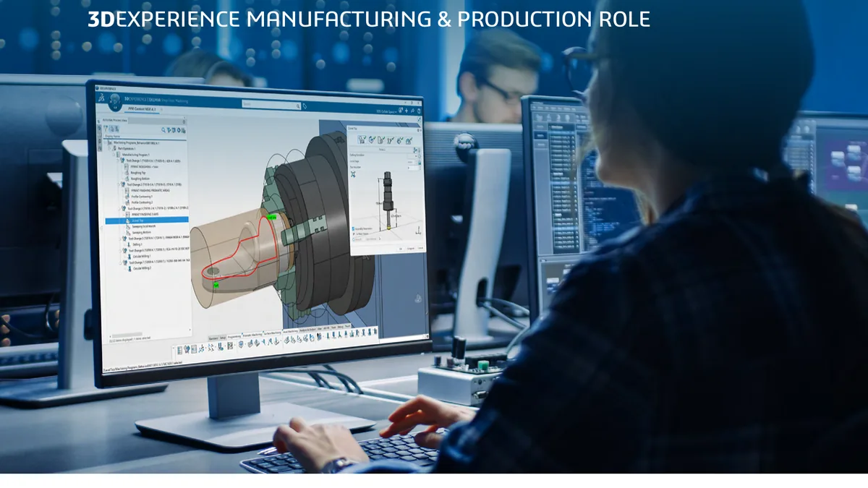Viewport: 868px width, 488px height.
Task: Collapse the Tool Change.3 node
Action: [120, 209]
